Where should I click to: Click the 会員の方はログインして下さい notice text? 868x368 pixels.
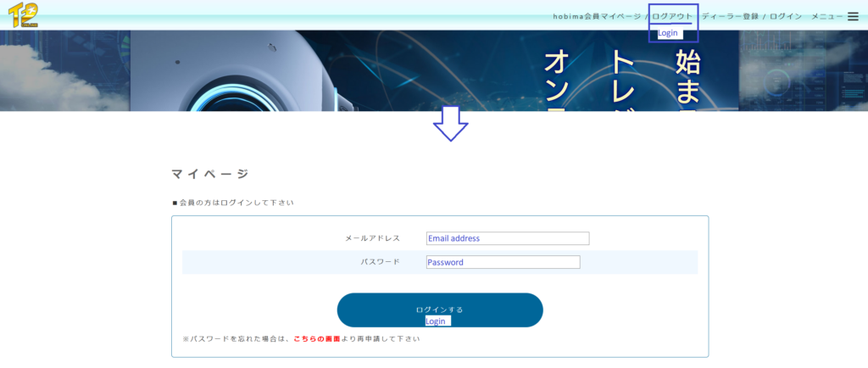tap(233, 203)
